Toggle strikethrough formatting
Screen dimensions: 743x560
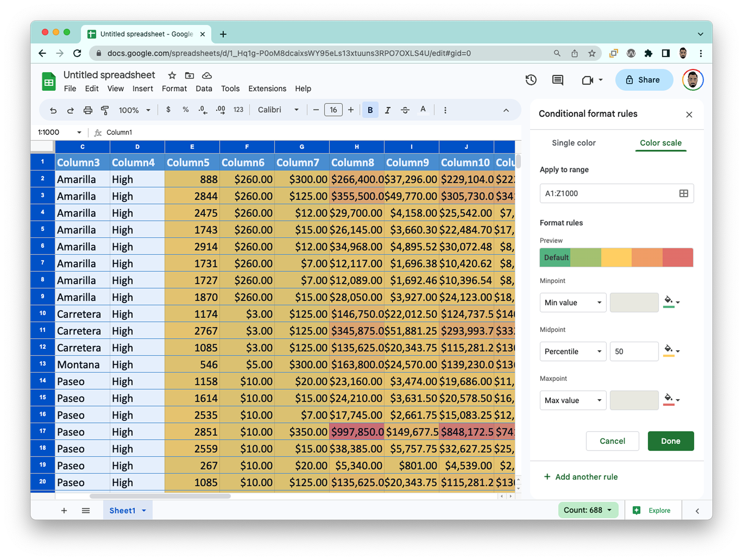click(405, 110)
